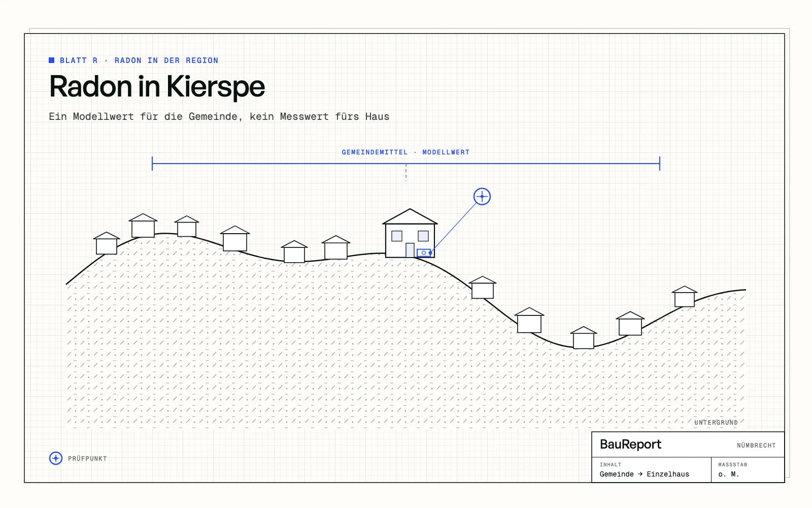The width and height of the screenshot is (812, 508).
Task: Click the 'PRÜFPUNKT' legend text
Action: [87, 458]
